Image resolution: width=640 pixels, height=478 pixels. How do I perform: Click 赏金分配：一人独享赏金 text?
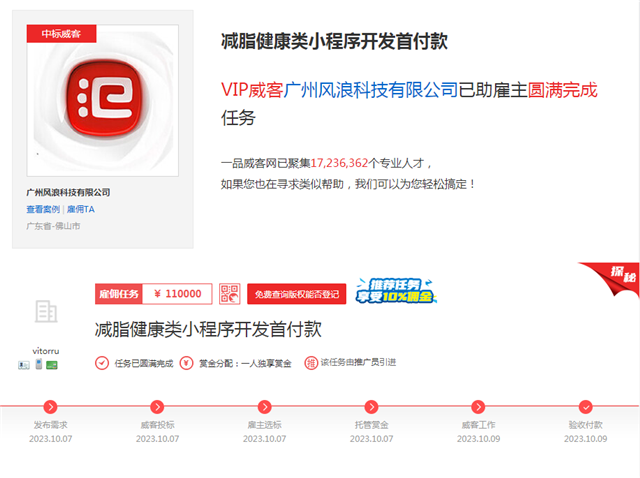pos(245,363)
